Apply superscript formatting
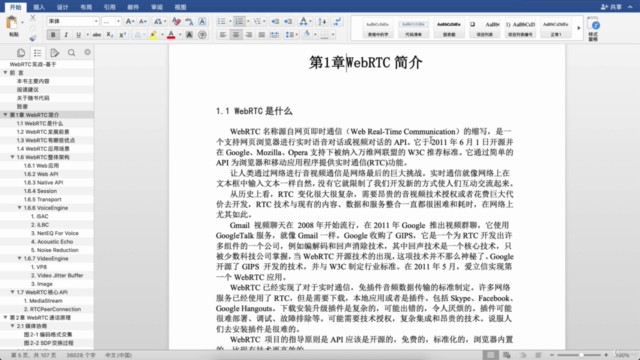This screenshot has height=360, width=640. (x=122, y=35)
